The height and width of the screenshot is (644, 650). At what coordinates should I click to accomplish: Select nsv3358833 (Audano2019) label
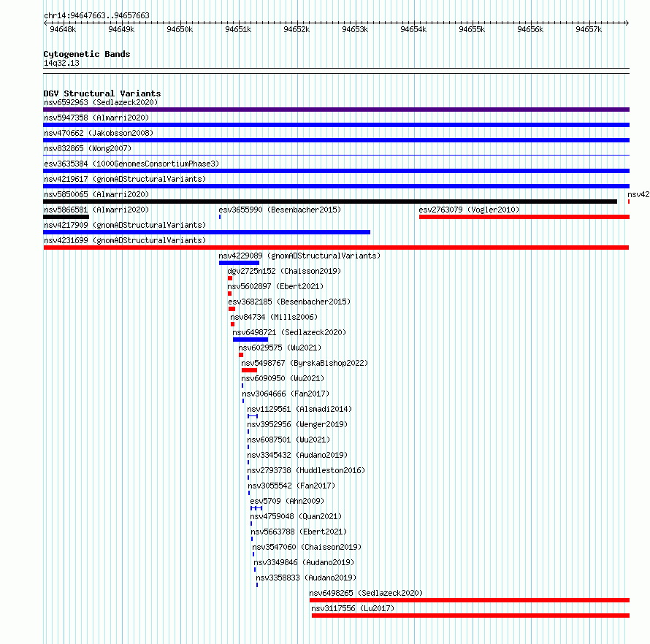click(x=306, y=578)
